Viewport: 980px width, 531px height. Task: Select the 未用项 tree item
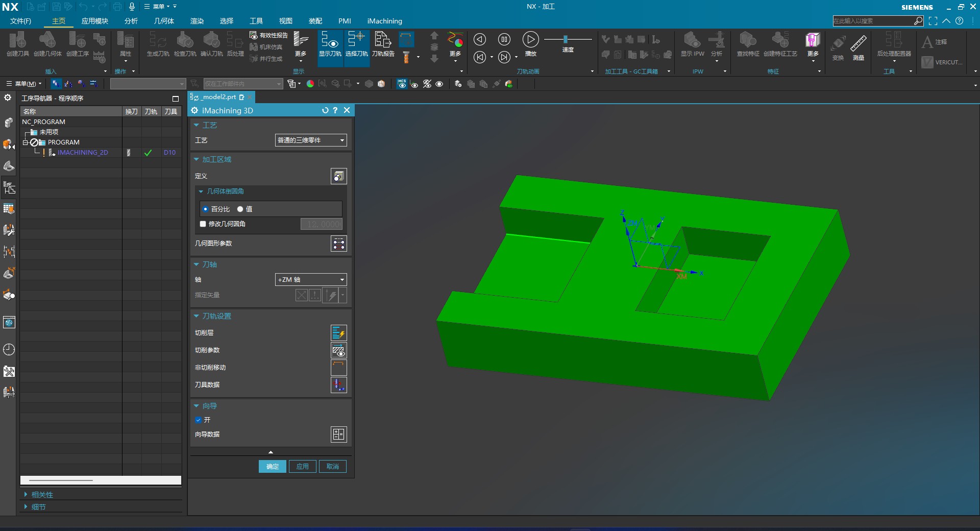click(x=49, y=132)
